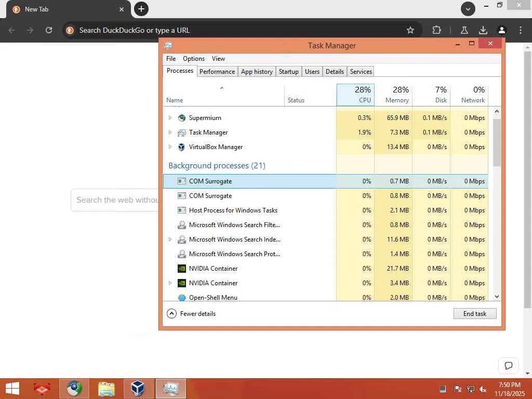
Task: Sort processes by Name column header
Action: click(x=223, y=95)
